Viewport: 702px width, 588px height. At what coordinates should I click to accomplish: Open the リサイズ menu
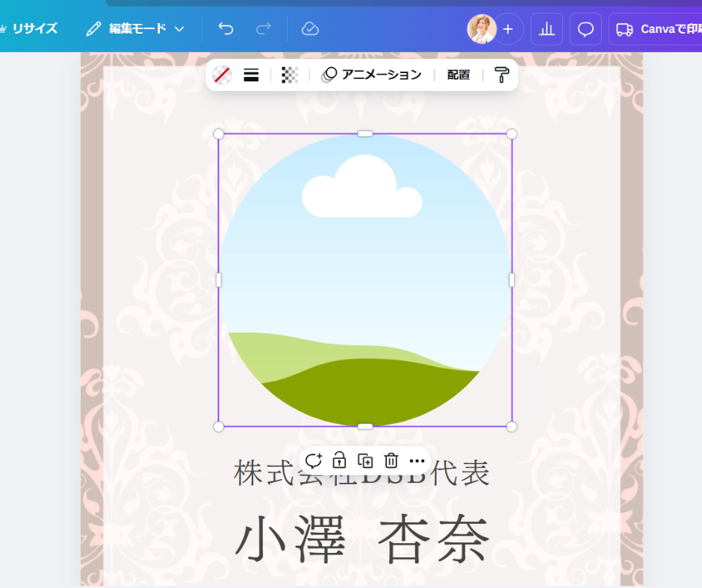[30, 29]
